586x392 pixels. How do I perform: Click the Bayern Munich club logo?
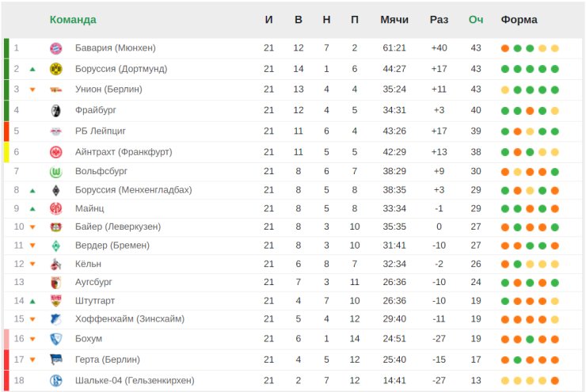point(55,48)
